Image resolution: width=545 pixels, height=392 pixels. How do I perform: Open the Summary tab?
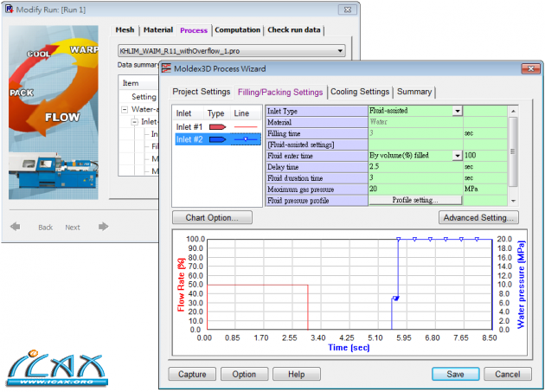(414, 92)
